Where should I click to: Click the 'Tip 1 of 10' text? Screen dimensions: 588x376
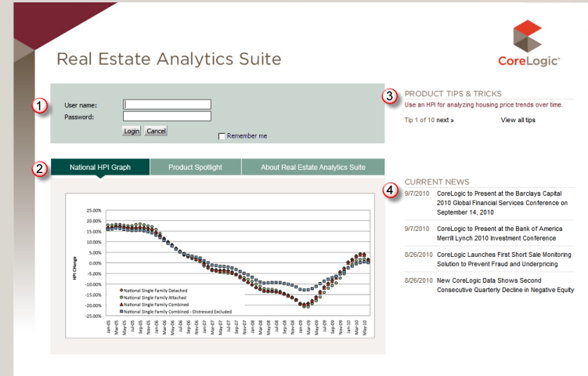419,120
